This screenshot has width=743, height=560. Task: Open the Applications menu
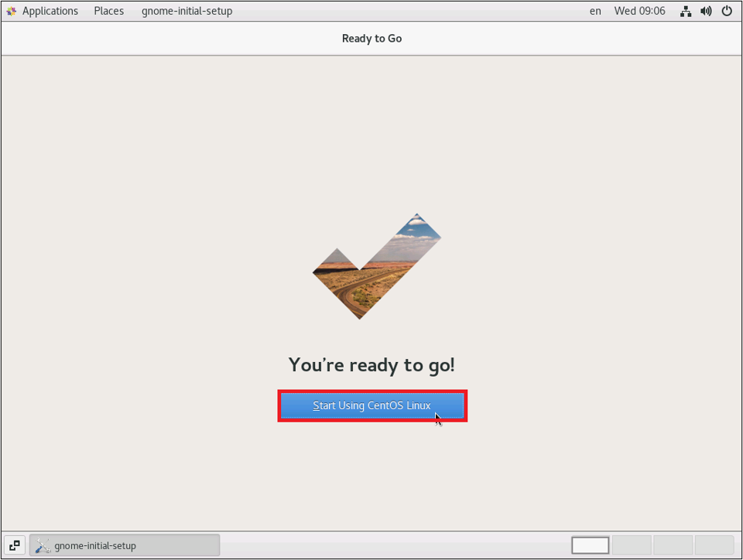click(50, 11)
